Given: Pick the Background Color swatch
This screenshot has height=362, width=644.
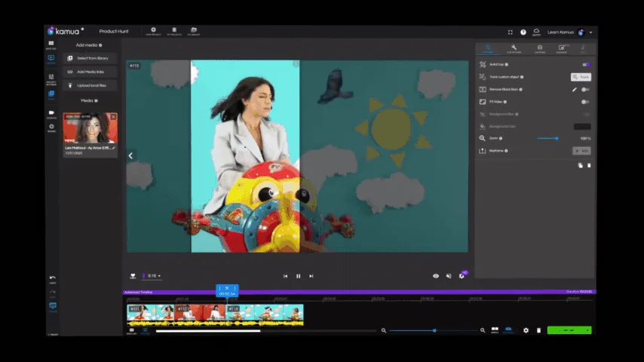Looking at the screenshot, I should click(x=582, y=127).
